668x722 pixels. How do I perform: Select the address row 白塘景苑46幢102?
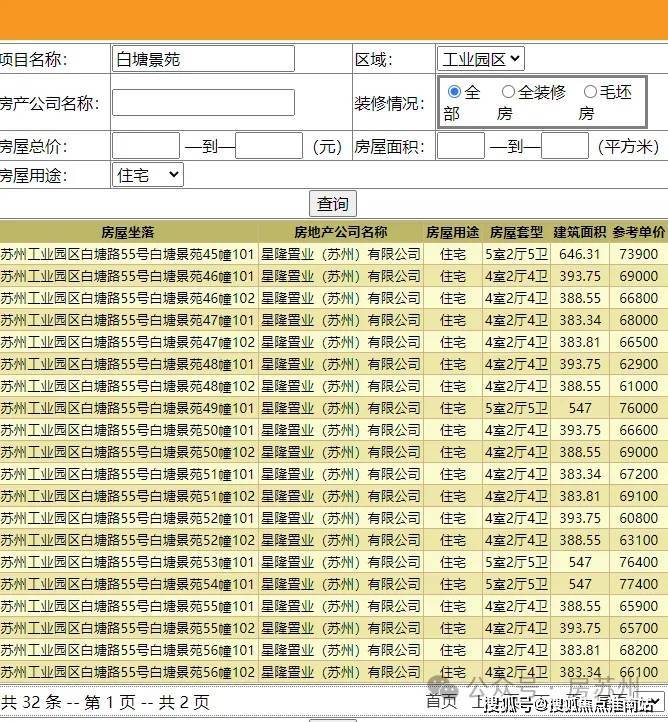click(128, 298)
